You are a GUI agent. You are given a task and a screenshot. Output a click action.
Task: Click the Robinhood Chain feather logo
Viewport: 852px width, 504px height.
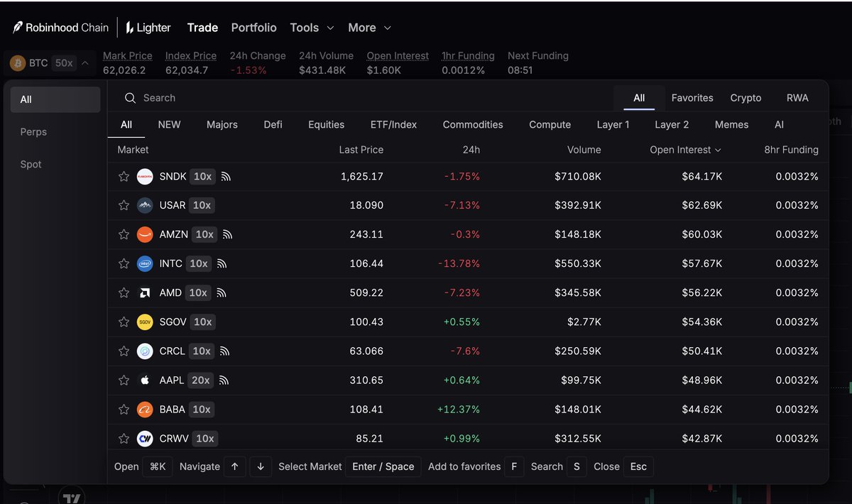[x=18, y=28]
